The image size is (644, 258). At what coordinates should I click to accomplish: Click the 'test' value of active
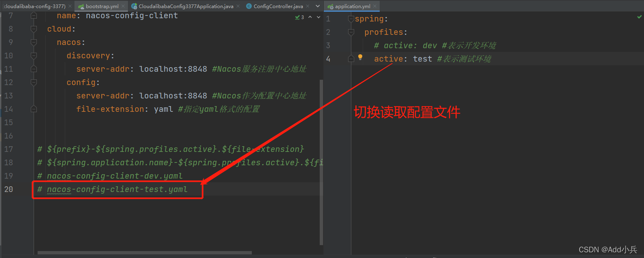[423, 59]
